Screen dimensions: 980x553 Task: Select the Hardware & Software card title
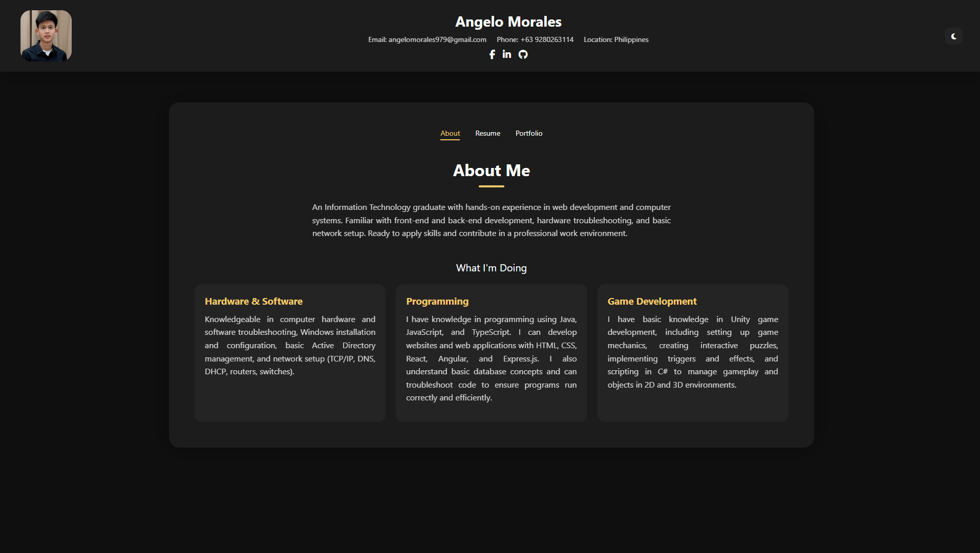[253, 302]
